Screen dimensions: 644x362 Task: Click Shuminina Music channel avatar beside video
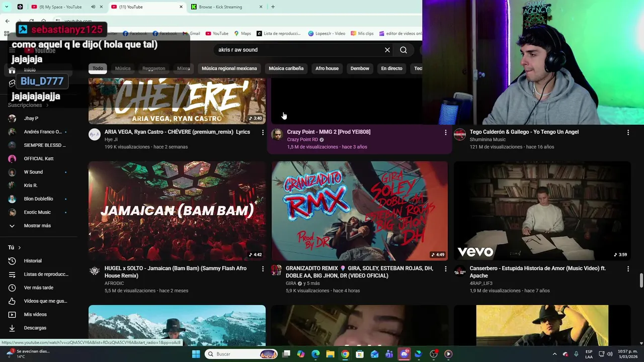coord(460,134)
